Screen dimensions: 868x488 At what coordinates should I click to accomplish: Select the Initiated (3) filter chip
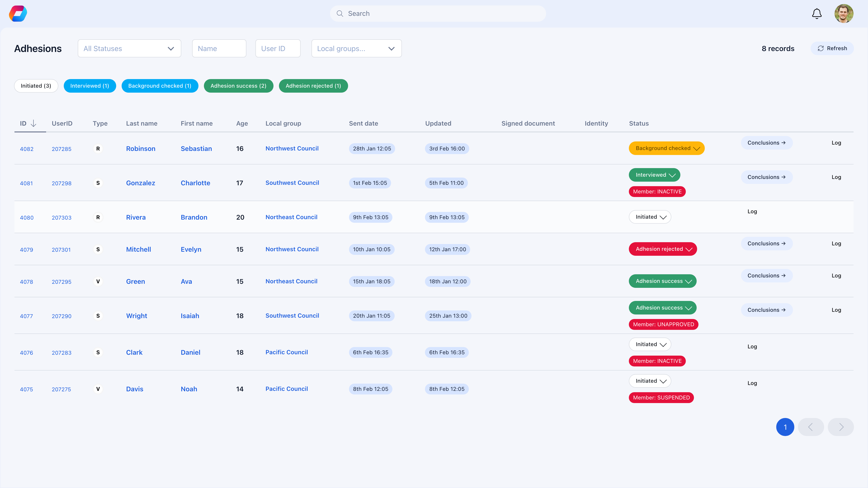pyautogui.click(x=36, y=86)
